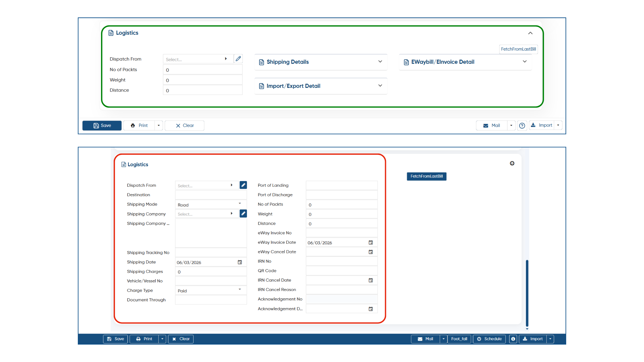This screenshot has width=644, height=362.
Task: Collapse the top Logistics section with the chevron
Action: point(530,33)
